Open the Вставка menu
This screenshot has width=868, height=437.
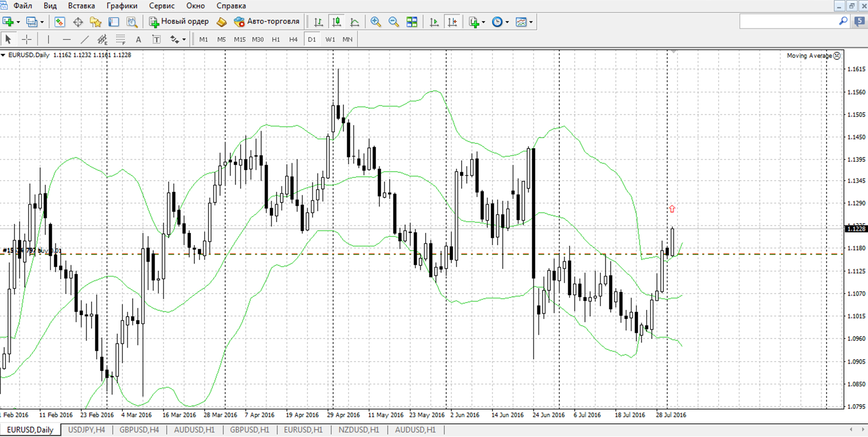coord(81,6)
